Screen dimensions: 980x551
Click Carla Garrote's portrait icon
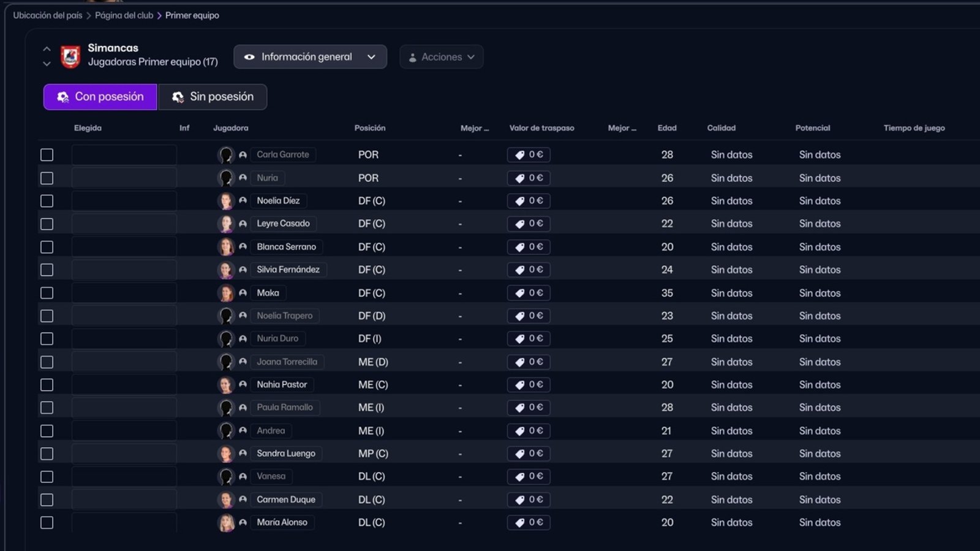point(225,155)
